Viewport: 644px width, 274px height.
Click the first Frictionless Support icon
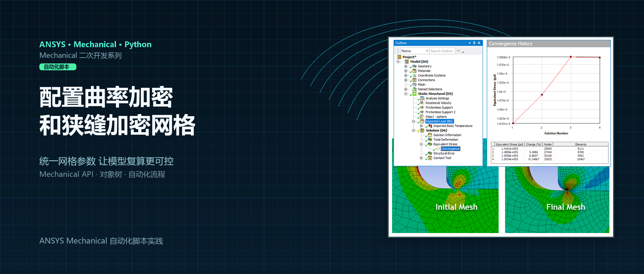point(422,107)
